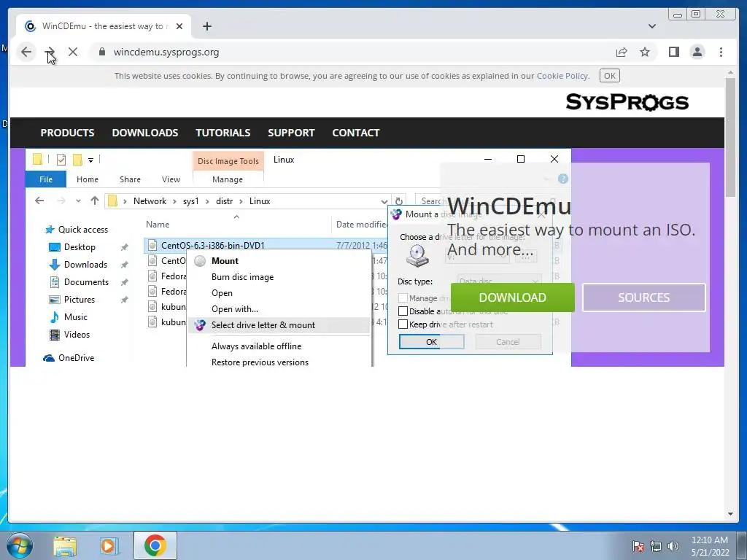This screenshot has width=747, height=560.
Task: Click Downloads folder in banner Explorer sidebar
Action: pyautogui.click(x=86, y=265)
